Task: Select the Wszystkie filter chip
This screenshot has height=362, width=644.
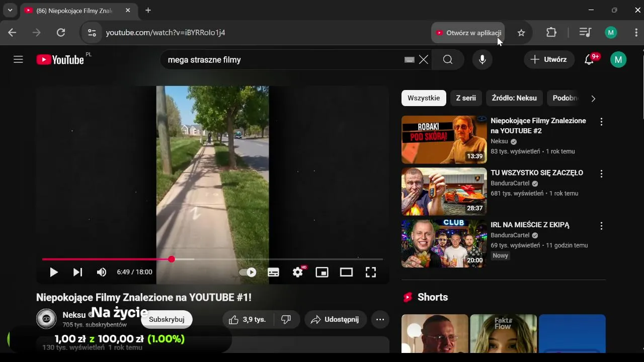Action: click(x=424, y=98)
